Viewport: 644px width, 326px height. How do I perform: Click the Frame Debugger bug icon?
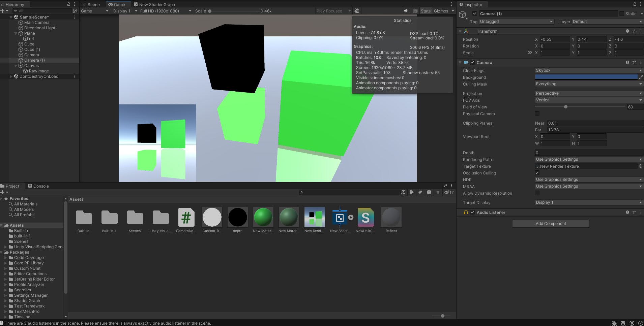point(357,11)
